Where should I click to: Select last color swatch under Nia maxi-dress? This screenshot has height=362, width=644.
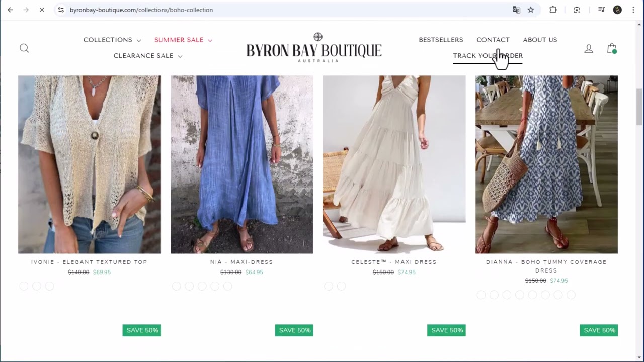[x=227, y=286]
